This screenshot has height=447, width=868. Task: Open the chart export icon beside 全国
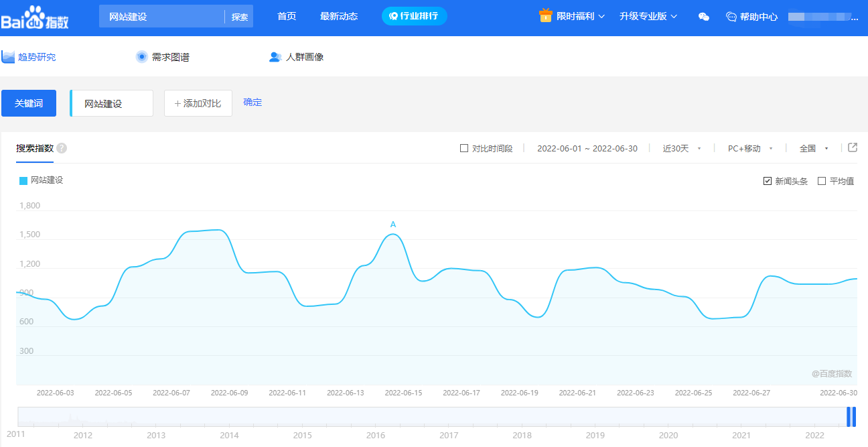click(x=853, y=147)
